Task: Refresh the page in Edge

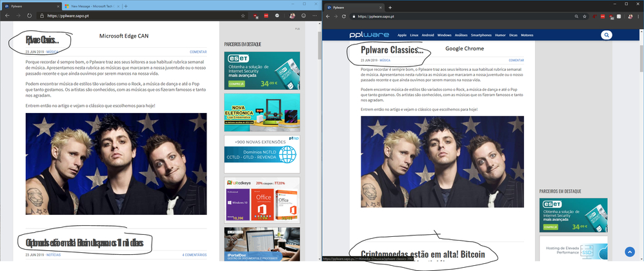Action: point(29,15)
